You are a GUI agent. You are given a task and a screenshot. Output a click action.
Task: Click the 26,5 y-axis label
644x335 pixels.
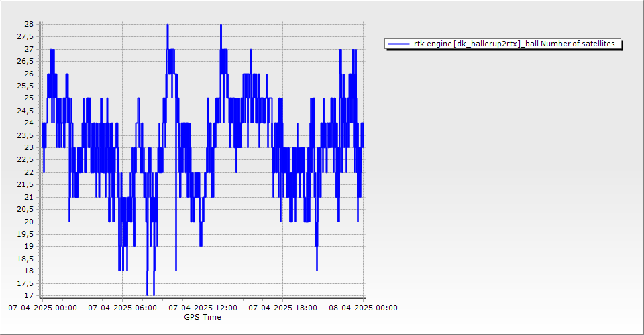[25, 61]
